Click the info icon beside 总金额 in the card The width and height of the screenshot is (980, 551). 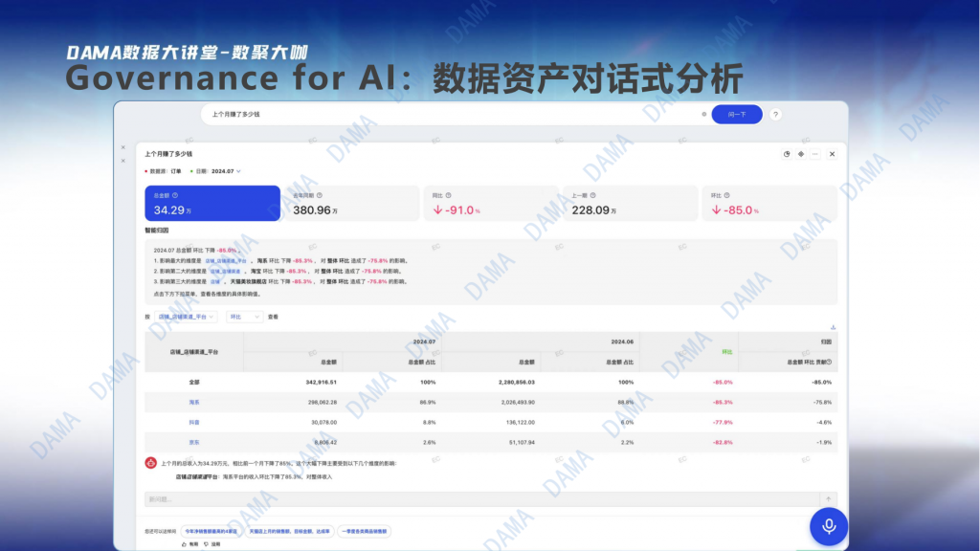coord(175,195)
